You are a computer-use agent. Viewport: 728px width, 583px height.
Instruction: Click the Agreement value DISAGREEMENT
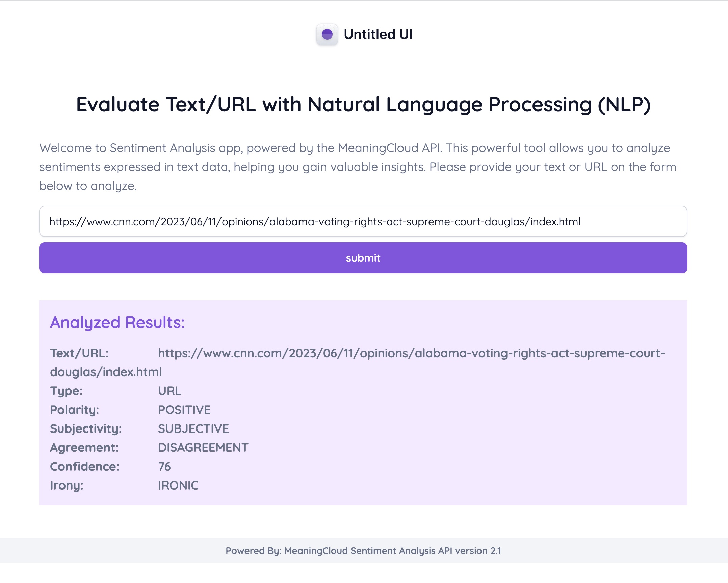tap(203, 447)
